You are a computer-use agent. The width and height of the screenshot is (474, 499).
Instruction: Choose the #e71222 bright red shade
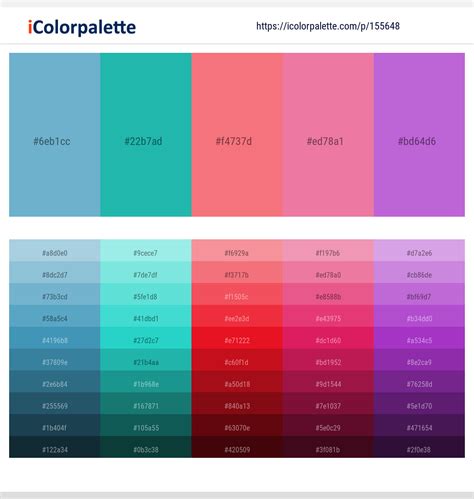coord(237,338)
